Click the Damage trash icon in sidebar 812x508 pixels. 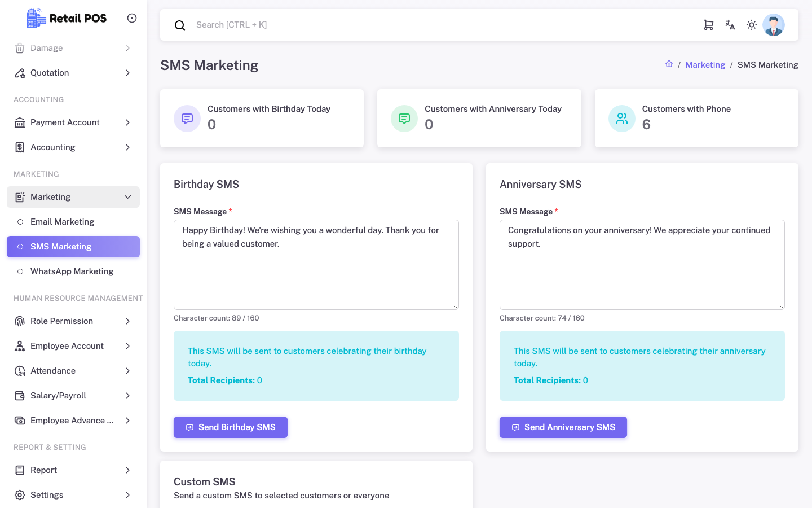point(20,48)
